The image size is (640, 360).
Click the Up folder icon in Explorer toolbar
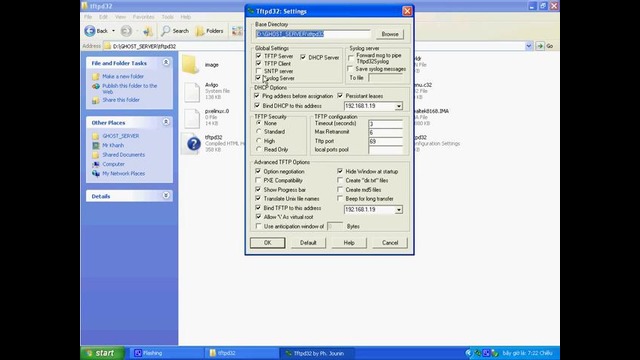(x=148, y=31)
